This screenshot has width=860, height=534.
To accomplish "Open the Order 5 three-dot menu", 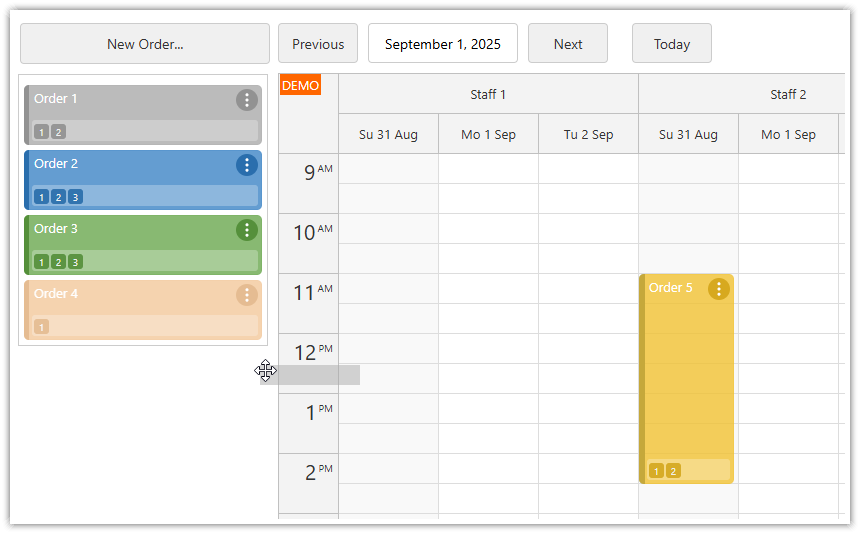I will pyautogui.click(x=719, y=289).
